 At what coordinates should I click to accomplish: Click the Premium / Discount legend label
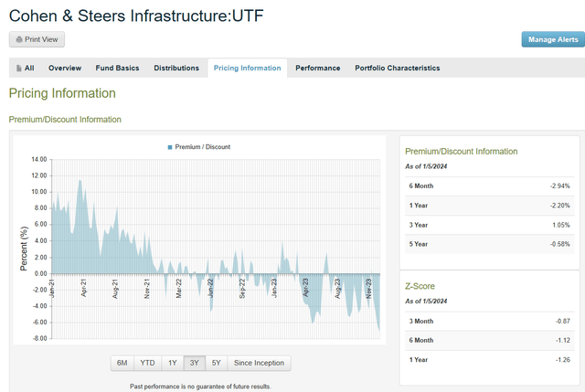pos(203,147)
